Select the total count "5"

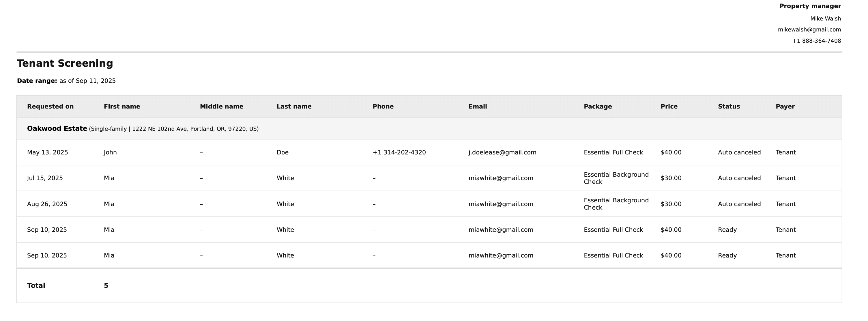coord(106,285)
